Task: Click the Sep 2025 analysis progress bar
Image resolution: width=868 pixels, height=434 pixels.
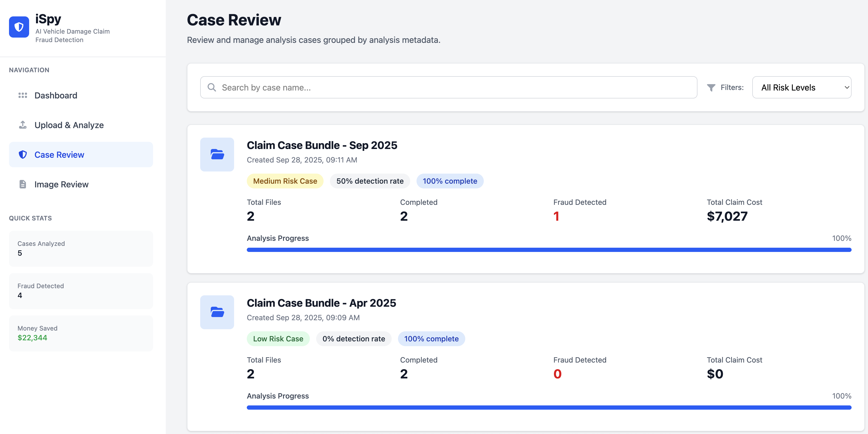Action: click(549, 250)
